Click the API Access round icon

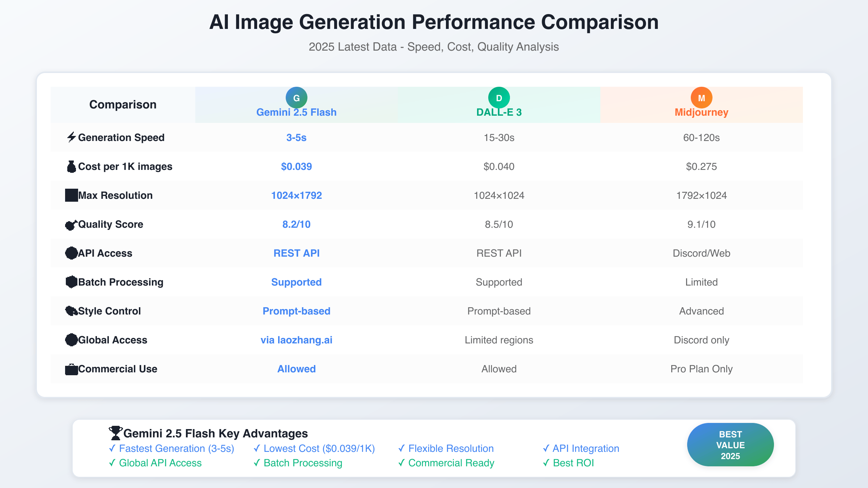tap(71, 253)
